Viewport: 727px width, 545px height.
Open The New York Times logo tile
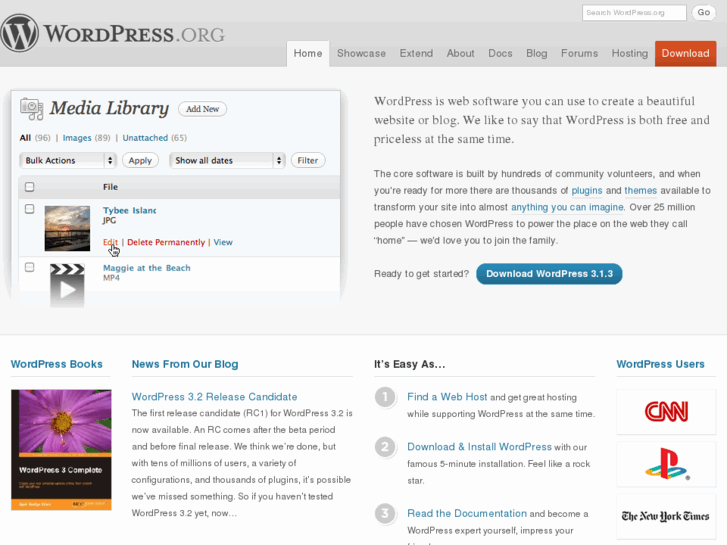click(666, 516)
